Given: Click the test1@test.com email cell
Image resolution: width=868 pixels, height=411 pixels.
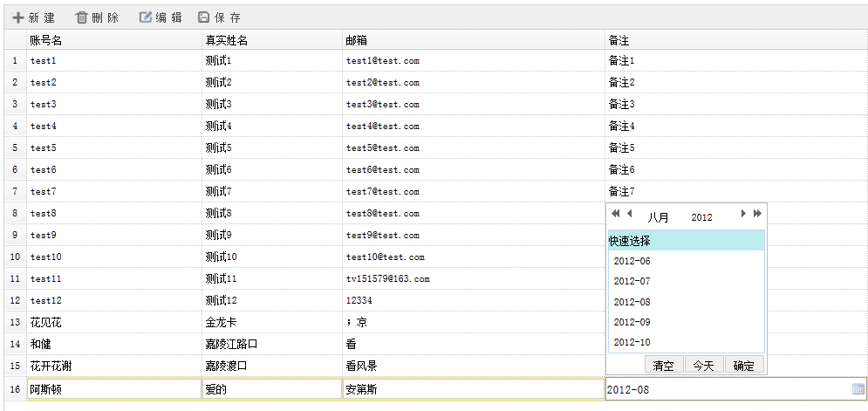Looking at the screenshot, I should click(474, 61).
